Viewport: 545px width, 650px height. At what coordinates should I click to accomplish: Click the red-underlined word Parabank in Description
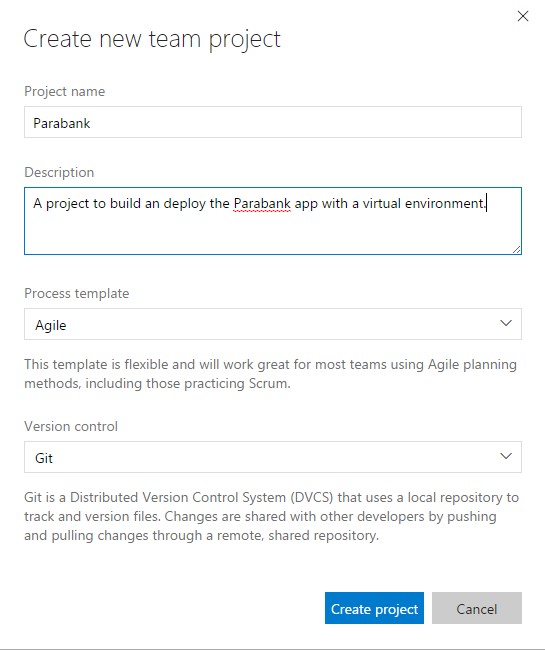coord(262,204)
